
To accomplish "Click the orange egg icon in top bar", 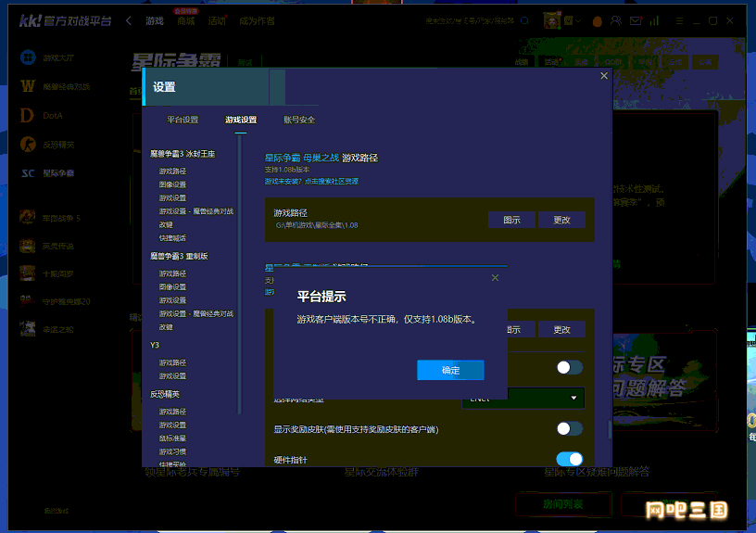I will coord(597,21).
